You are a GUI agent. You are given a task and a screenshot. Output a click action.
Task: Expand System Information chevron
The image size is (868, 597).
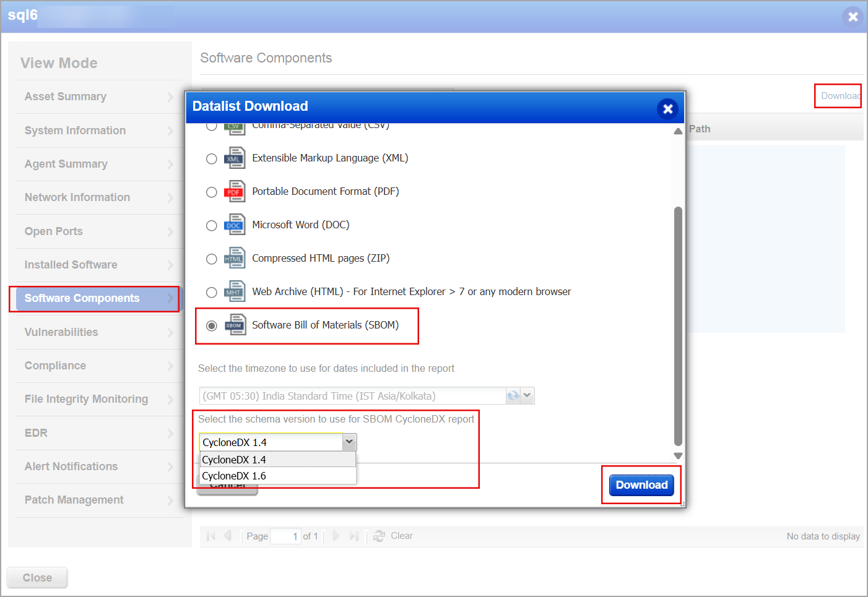pyautogui.click(x=170, y=131)
